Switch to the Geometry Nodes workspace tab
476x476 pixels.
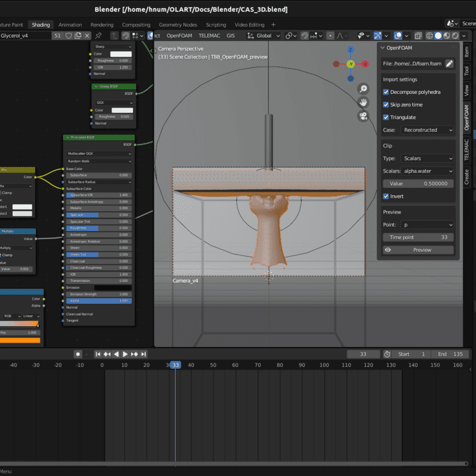[x=178, y=25]
